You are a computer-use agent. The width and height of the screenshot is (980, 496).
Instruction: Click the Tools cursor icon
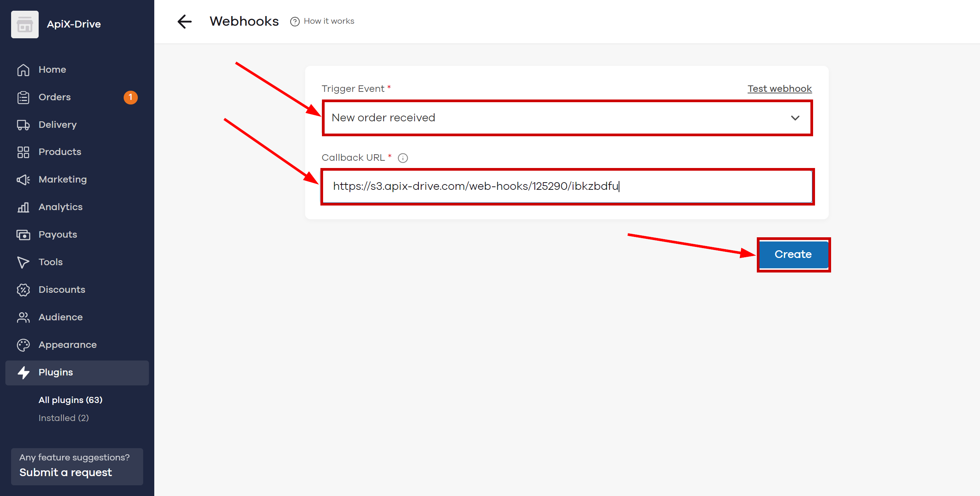pos(23,262)
